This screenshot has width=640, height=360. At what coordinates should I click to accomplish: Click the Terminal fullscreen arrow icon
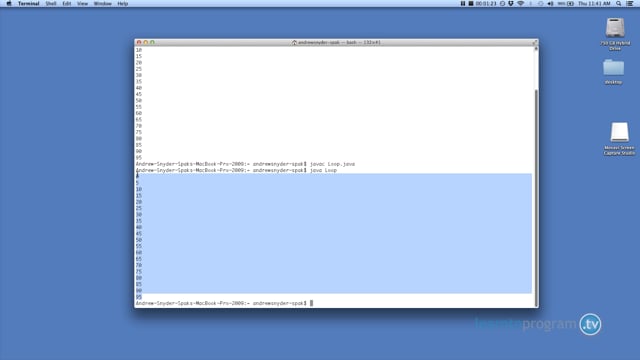click(x=534, y=42)
